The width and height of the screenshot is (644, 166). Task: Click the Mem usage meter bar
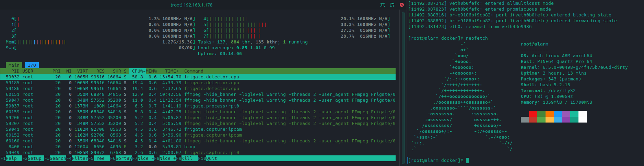(101, 42)
